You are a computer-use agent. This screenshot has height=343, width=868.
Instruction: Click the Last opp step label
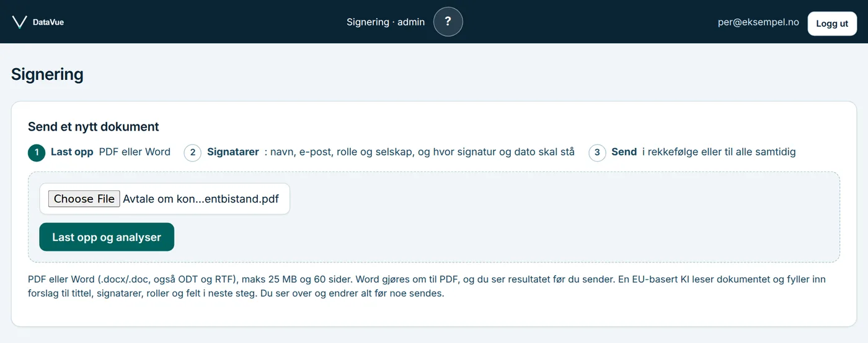(72, 152)
